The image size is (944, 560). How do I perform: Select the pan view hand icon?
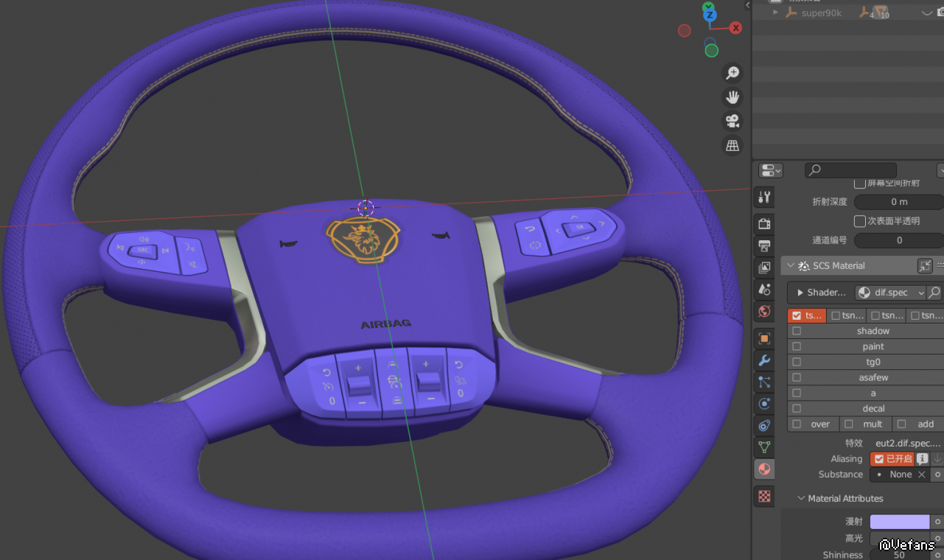pyautogui.click(x=733, y=97)
